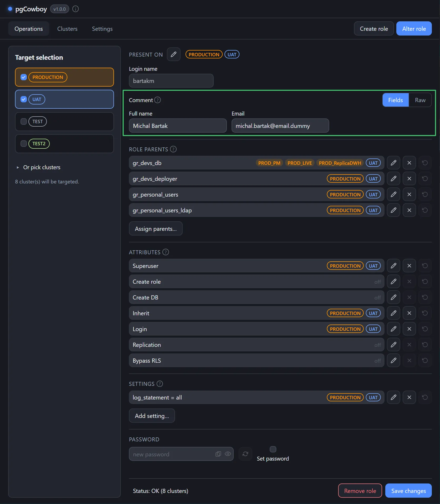440x504 pixels.
Task: Check the TEST2 target checkbox
Action: [x=24, y=143]
